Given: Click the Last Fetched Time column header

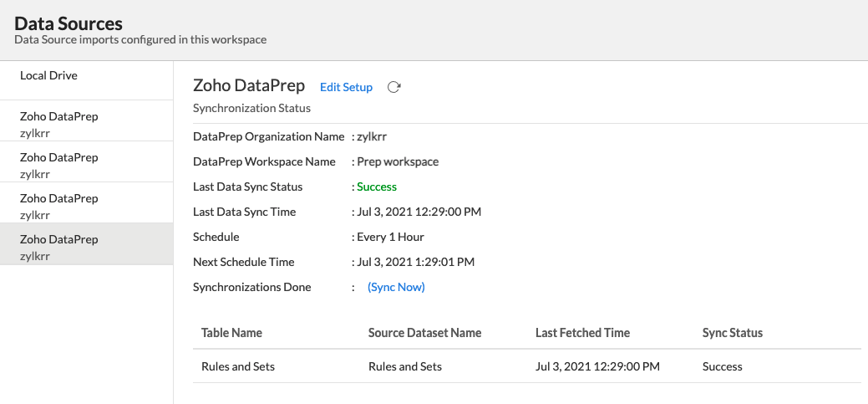Looking at the screenshot, I should tap(582, 332).
